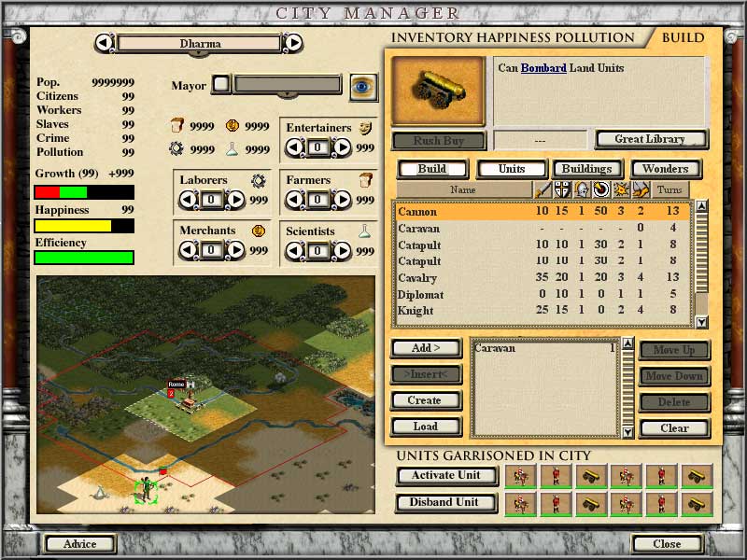Select Cavalry in the build list
This screenshot has height=560, width=747.
tap(417, 278)
